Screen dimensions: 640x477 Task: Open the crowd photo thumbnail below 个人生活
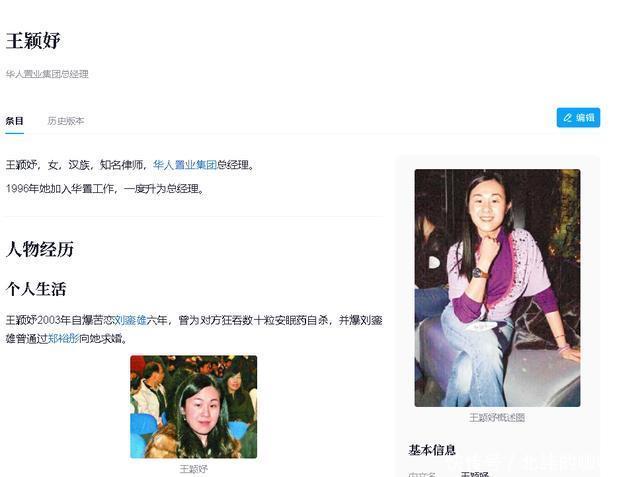193,406
